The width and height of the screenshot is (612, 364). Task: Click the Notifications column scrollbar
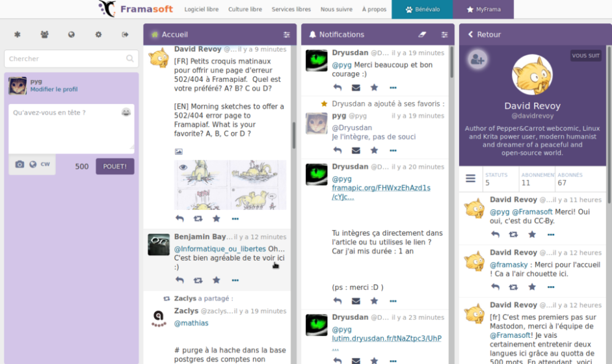pos(452,62)
